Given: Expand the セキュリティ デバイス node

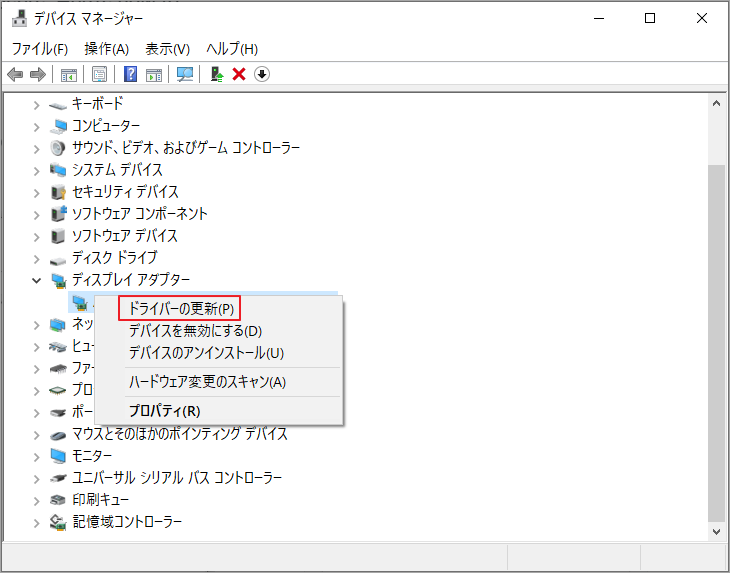Looking at the screenshot, I should coord(36,193).
